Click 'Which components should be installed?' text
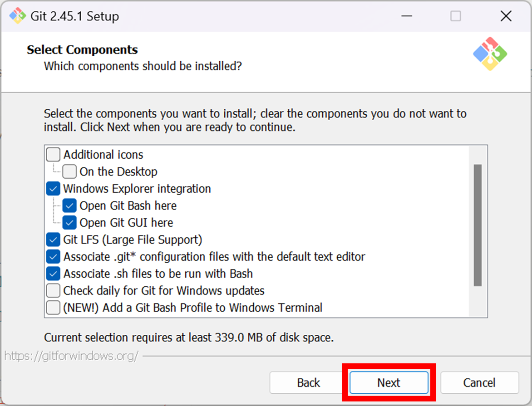This screenshot has width=532, height=406. 143,66
